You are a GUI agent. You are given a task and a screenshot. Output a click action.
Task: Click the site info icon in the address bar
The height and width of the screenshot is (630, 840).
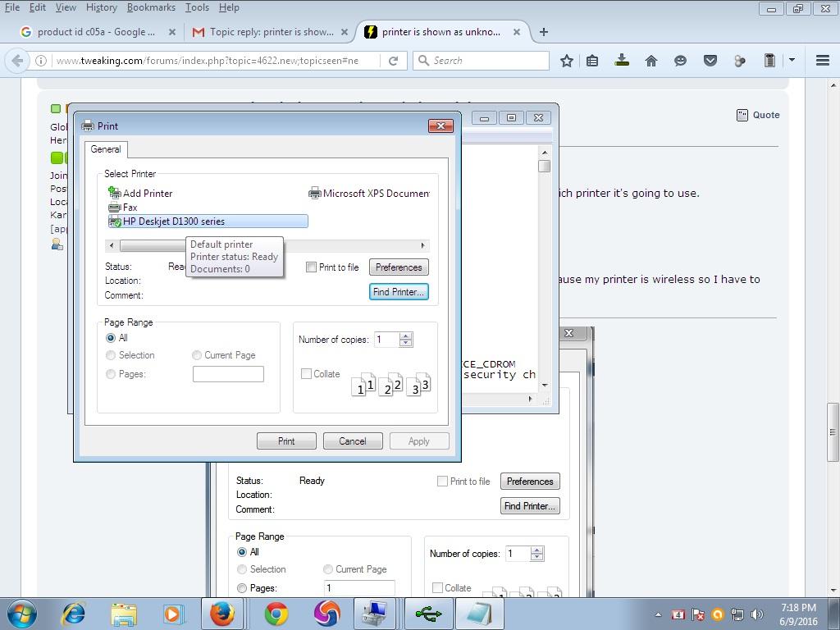point(41,61)
